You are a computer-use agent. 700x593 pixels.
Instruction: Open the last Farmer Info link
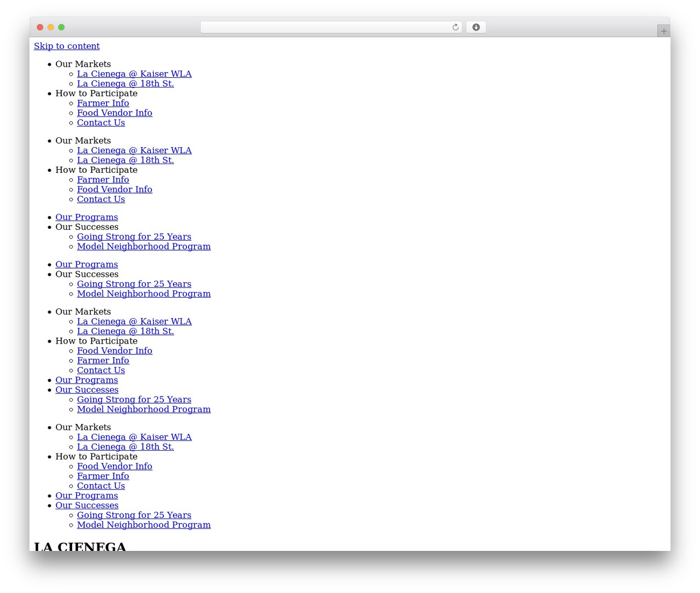(103, 476)
